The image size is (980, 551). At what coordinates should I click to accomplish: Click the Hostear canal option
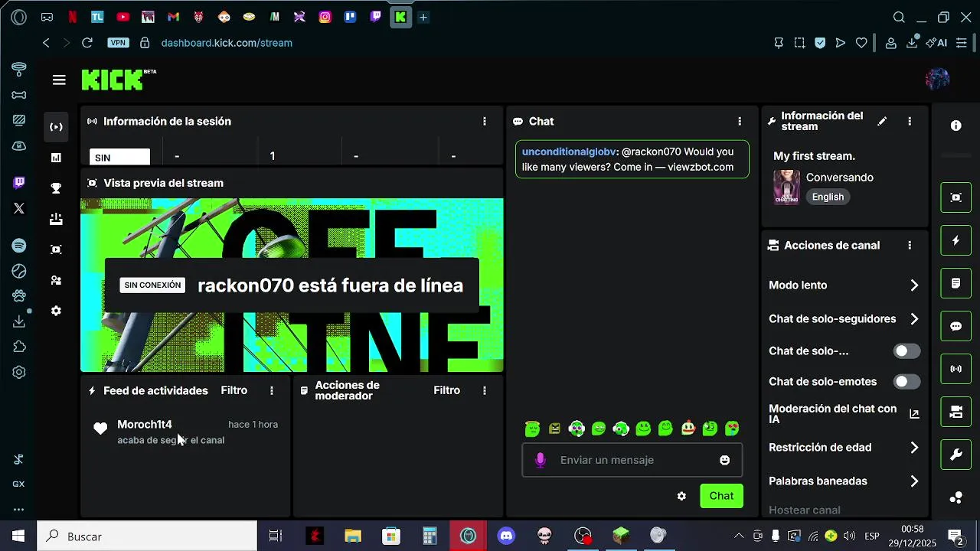[x=805, y=510]
